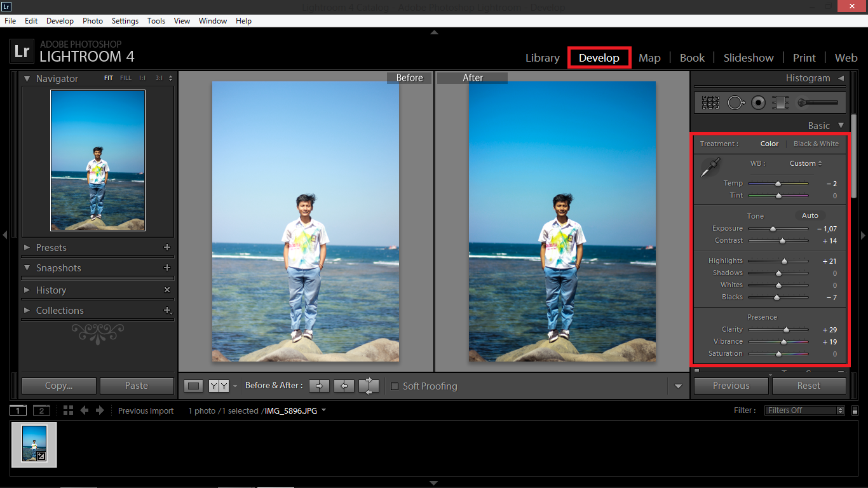Pick the Adjustment Brush tool
The width and height of the screenshot is (868, 488).
818,102
